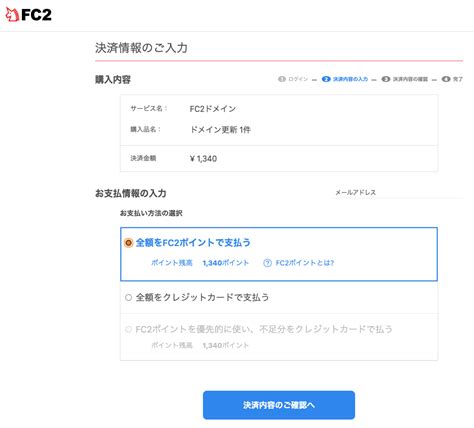Click the step 4 完了 circle icon
The width and height of the screenshot is (474, 428).
click(x=446, y=79)
